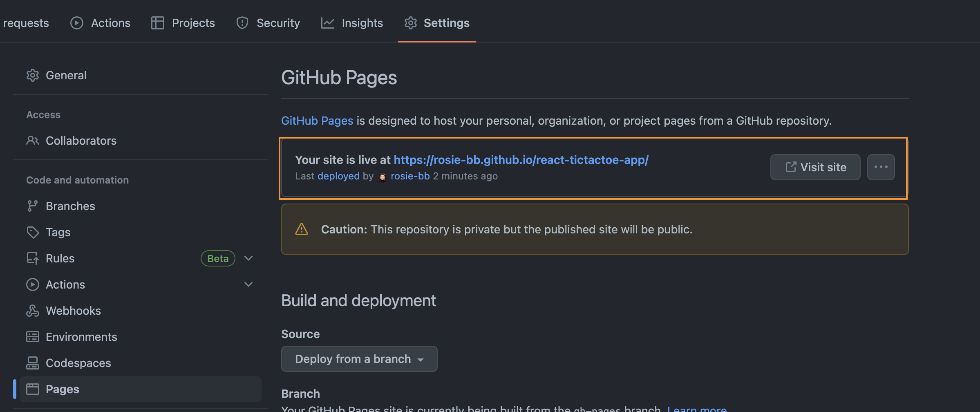Open the Insights repository tab

pos(352,23)
